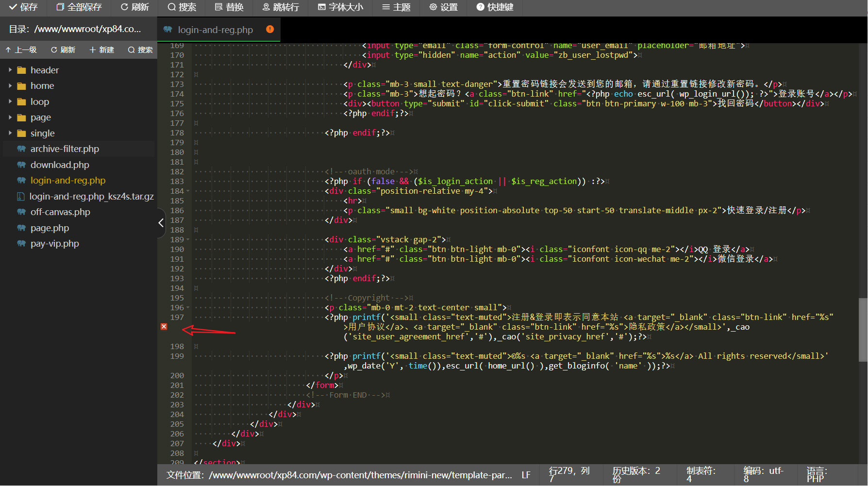Click the vertical scrollbar thumb in the editor
Image resolution: width=868 pixels, height=486 pixels.
863,330
